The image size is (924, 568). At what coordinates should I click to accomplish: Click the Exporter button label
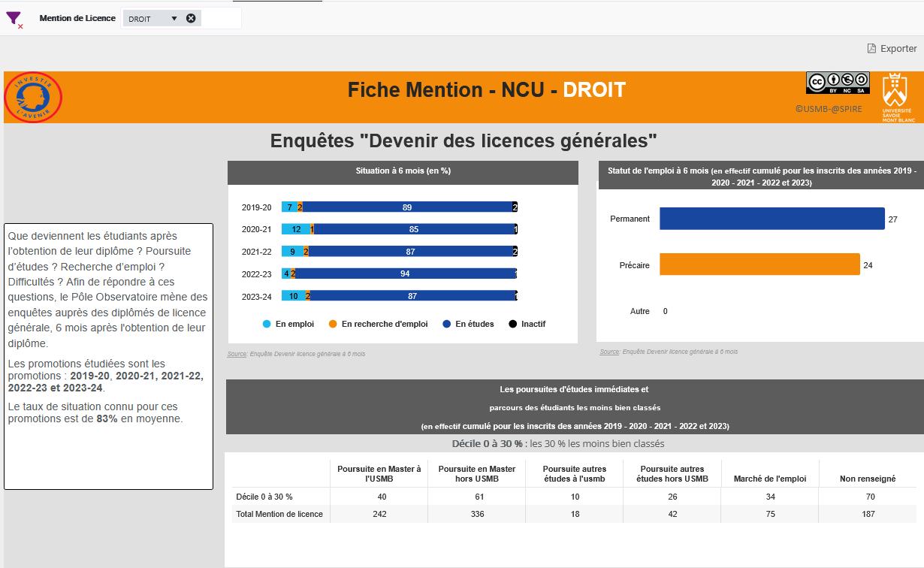tap(898, 49)
